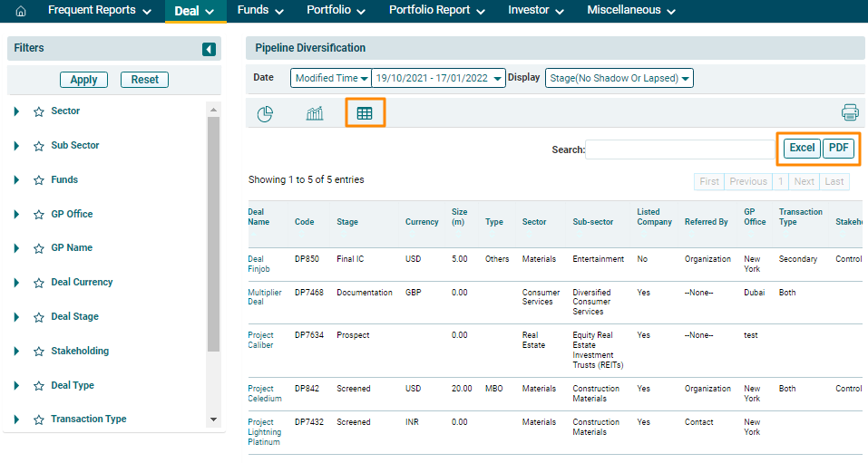This screenshot has height=463, width=868.
Task: Collapse the Filters panel arrow icon
Action: point(209,49)
